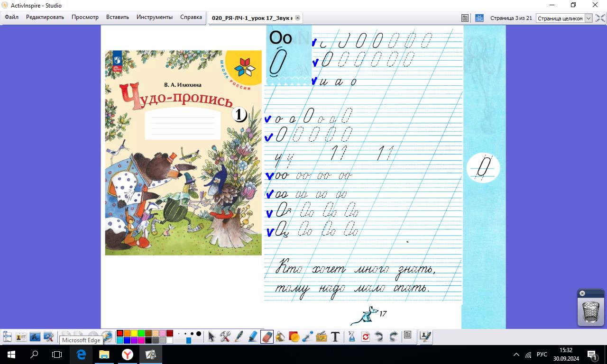Click the pen width slider handle
The image size is (607, 364).
pyautogui.click(x=189, y=340)
